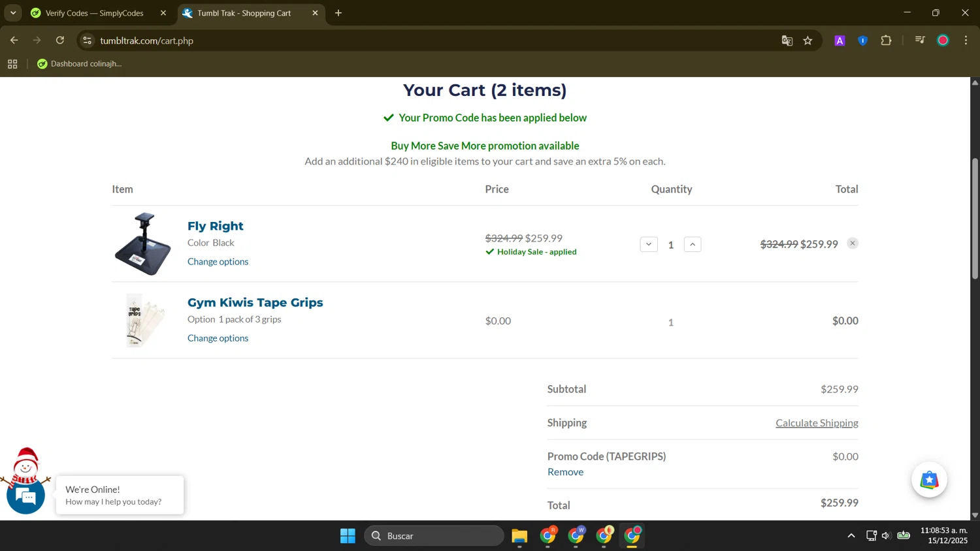980x551 pixels.
Task: Change options for Gym Kiwis Tape Grips
Action: tap(218, 338)
